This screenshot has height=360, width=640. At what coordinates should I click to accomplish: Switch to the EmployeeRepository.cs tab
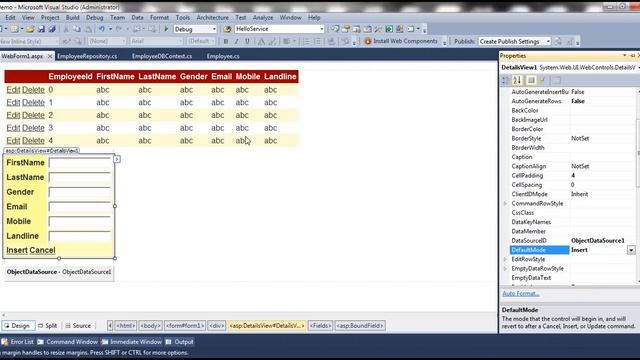point(87,56)
